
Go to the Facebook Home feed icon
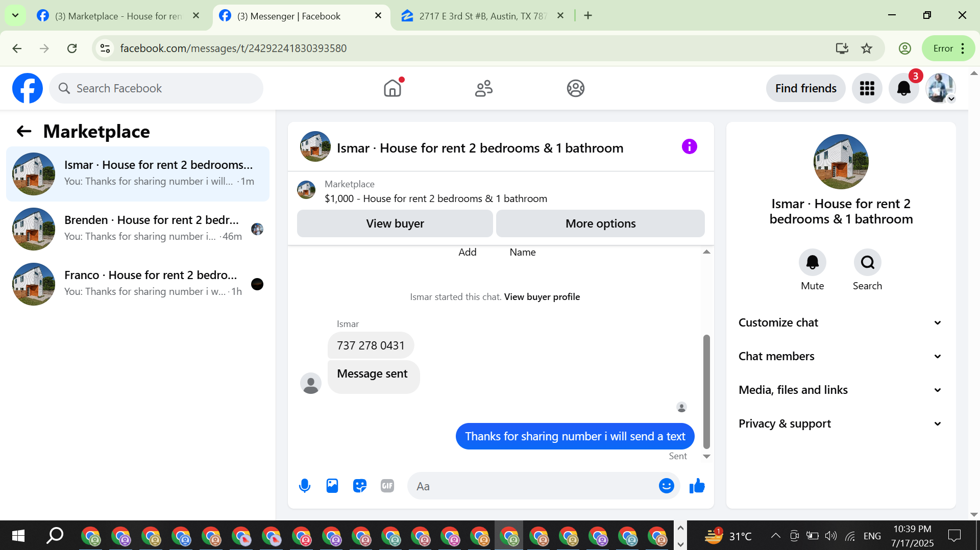point(393,88)
